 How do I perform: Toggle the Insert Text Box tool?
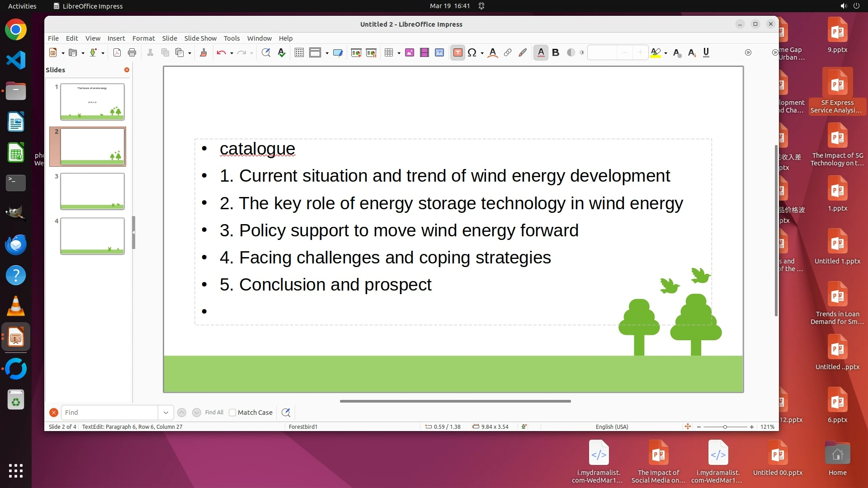click(458, 53)
